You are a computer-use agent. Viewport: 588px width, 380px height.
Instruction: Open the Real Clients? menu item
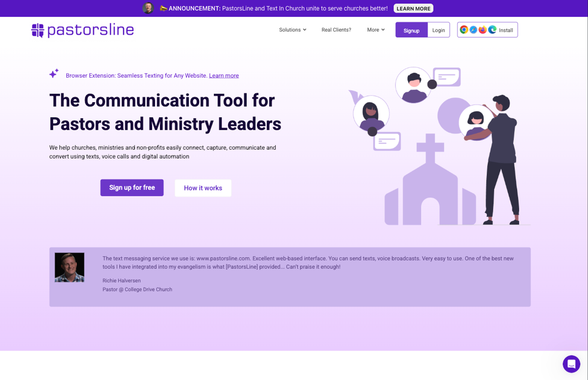[x=336, y=30]
